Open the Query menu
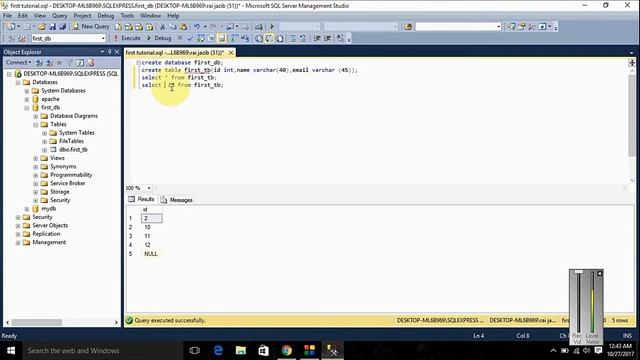 (x=59, y=16)
